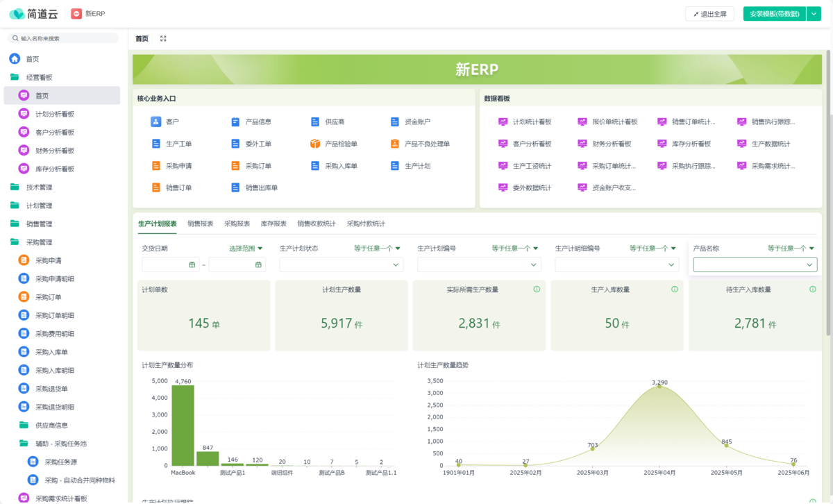The height and width of the screenshot is (504, 833).
Task: Open the 产品检验单 icon
Action: click(x=315, y=144)
